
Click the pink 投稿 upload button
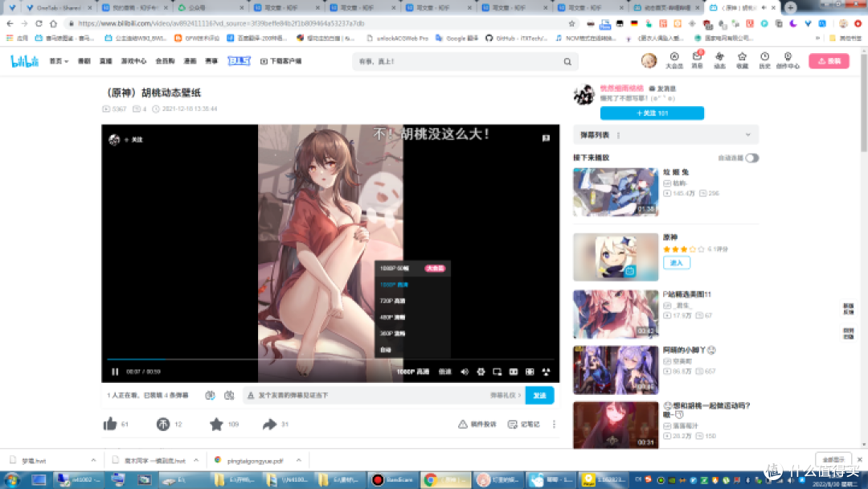pyautogui.click(x=829, y=61)
